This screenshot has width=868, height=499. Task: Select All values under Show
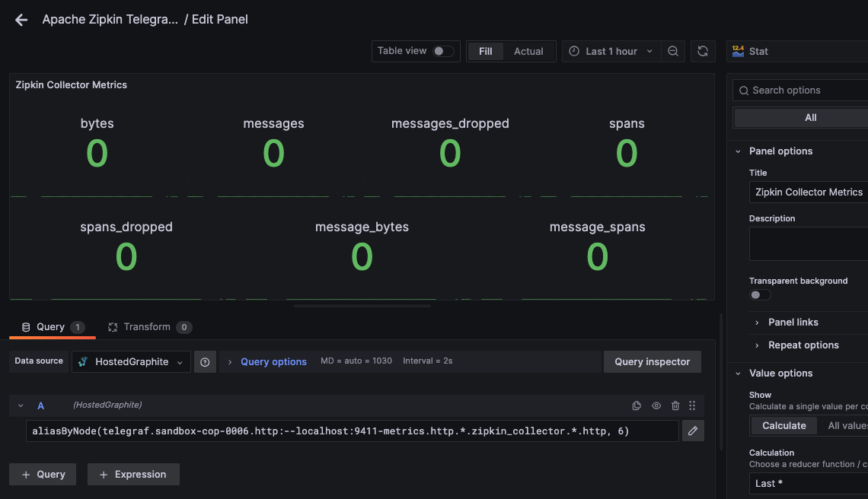tap(847, 426)
